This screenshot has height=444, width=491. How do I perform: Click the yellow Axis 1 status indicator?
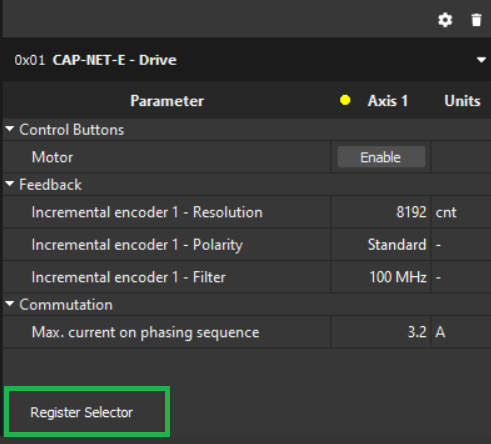345,100
